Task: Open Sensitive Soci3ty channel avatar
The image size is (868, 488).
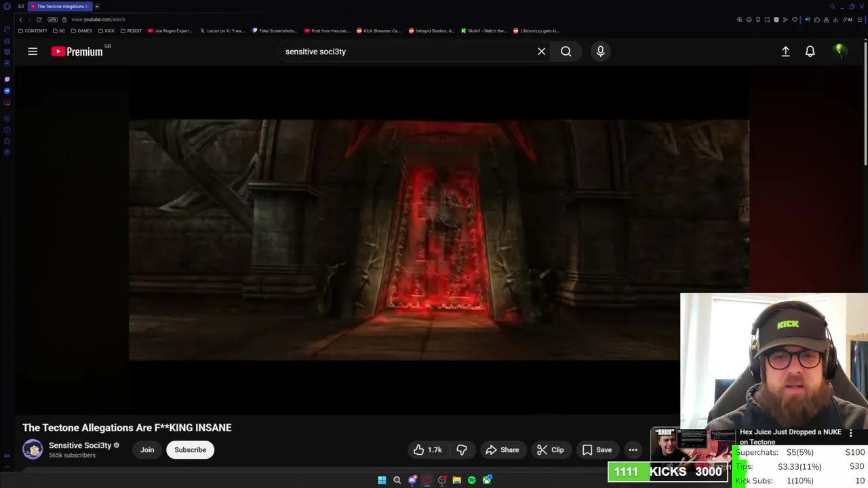Action: tap(33, 449)
